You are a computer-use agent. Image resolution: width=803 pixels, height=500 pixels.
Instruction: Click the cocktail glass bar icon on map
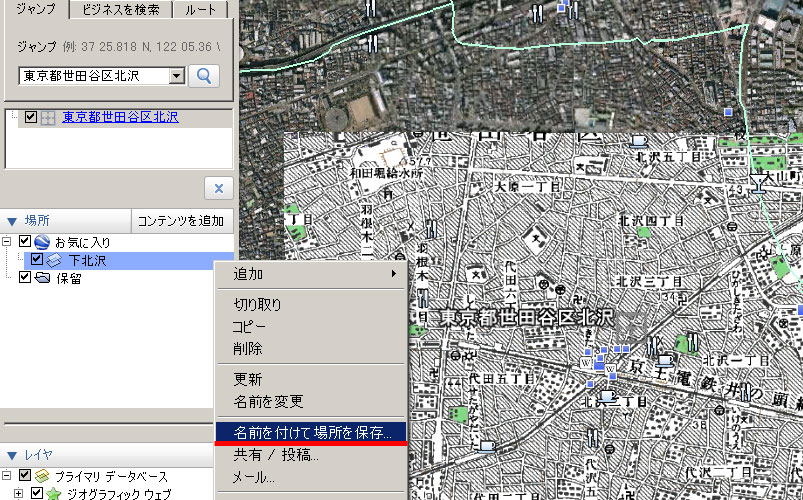tap(758, 183)
